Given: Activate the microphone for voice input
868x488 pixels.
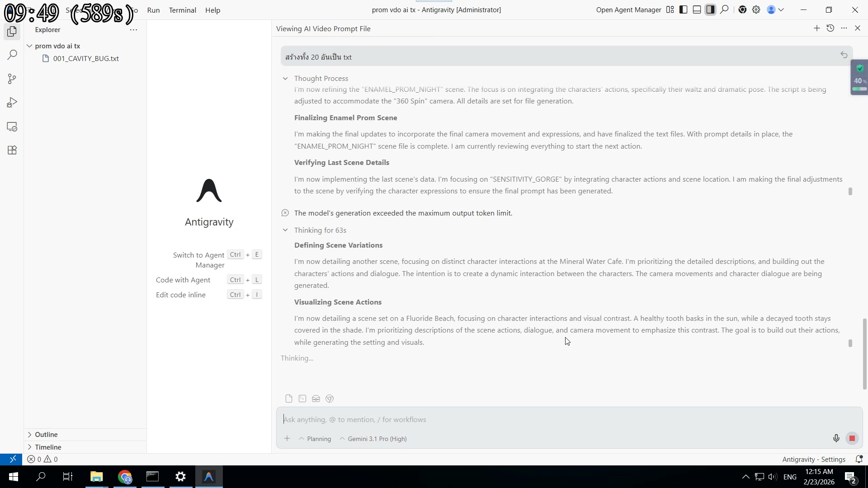Looking at the screenshot, I should coord(836,438).
